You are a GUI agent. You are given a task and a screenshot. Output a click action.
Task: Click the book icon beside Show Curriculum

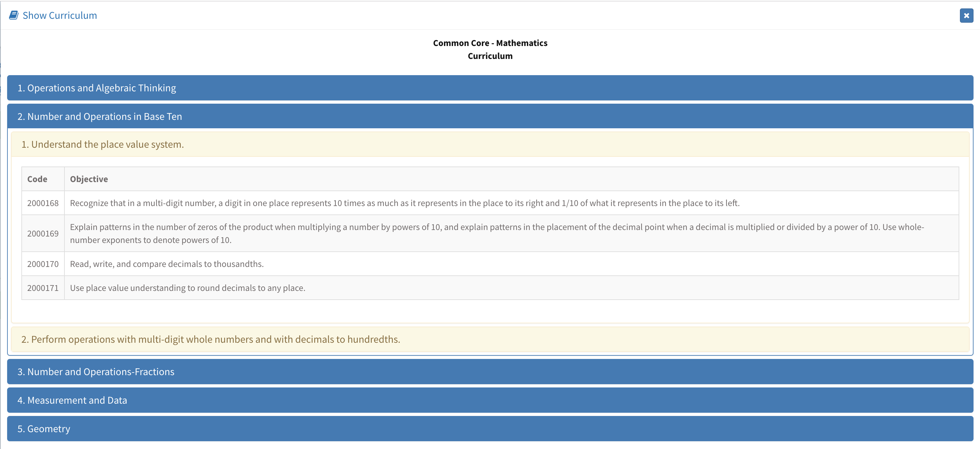[x=14, y=15]
